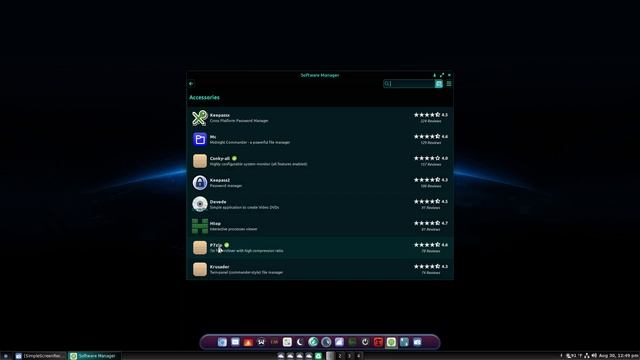
Task: Click the Krusader star rating
Action: (427, 266)
